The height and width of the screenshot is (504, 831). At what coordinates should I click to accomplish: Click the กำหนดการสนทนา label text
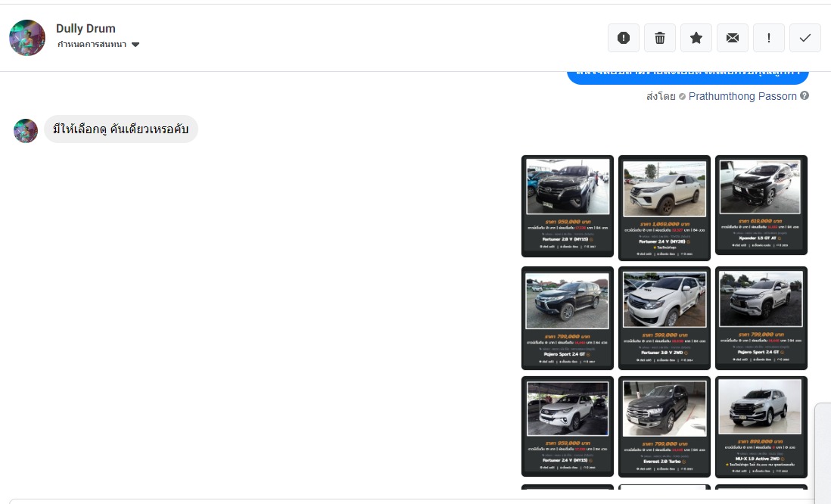tap(92, 45)
